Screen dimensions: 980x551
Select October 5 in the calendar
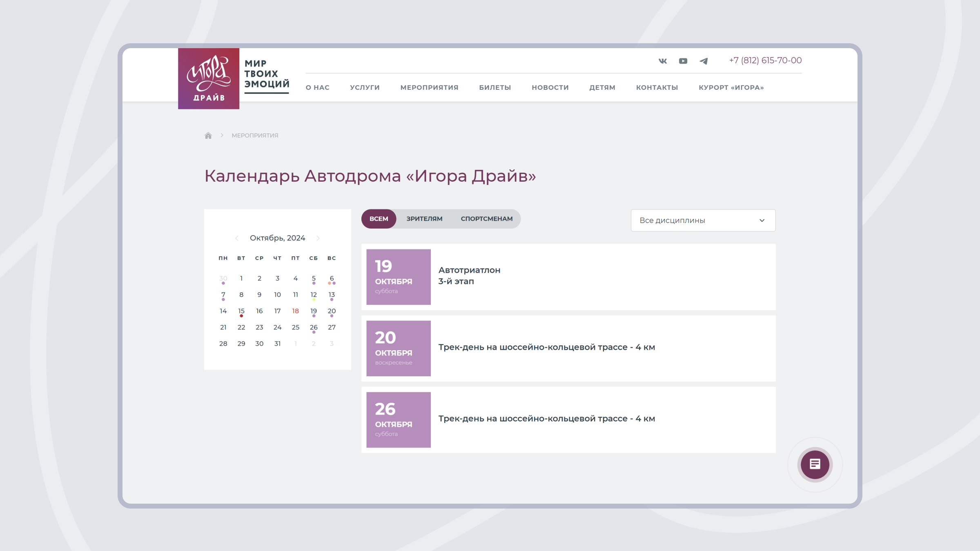(314, 278)
